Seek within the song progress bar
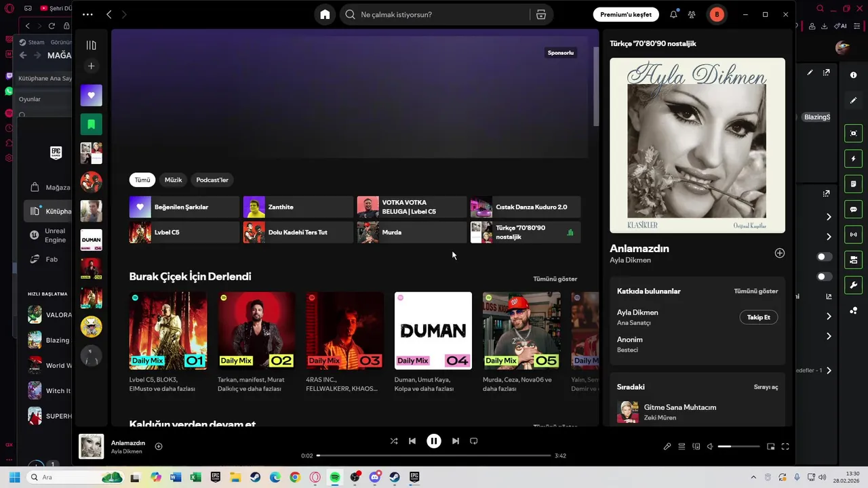868x488 pixels. tap(433, 455)
